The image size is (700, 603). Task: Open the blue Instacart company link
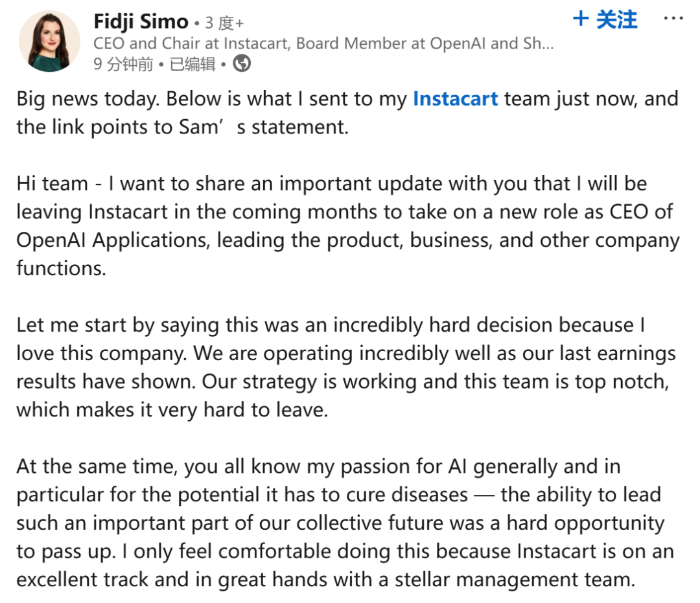(x=455, y=99)
